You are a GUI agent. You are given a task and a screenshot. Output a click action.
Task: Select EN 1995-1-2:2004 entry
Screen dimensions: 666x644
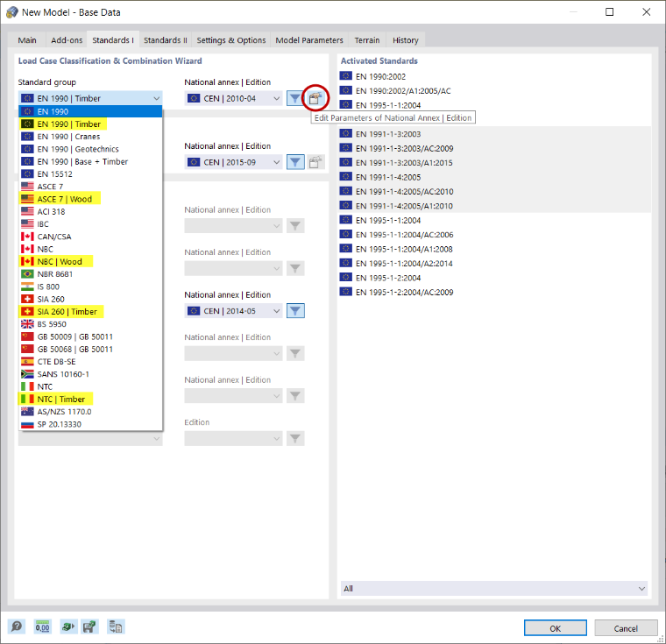495,278
